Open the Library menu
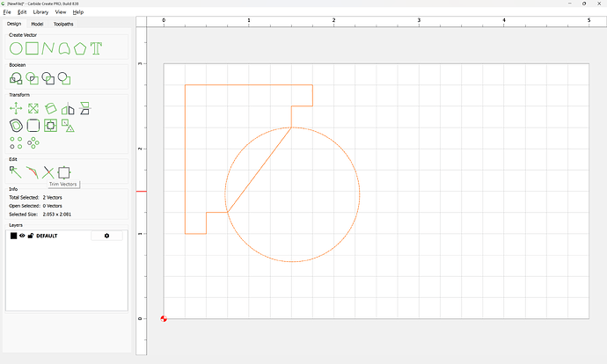This screenshot has height=364, width=607. (40, 12)
